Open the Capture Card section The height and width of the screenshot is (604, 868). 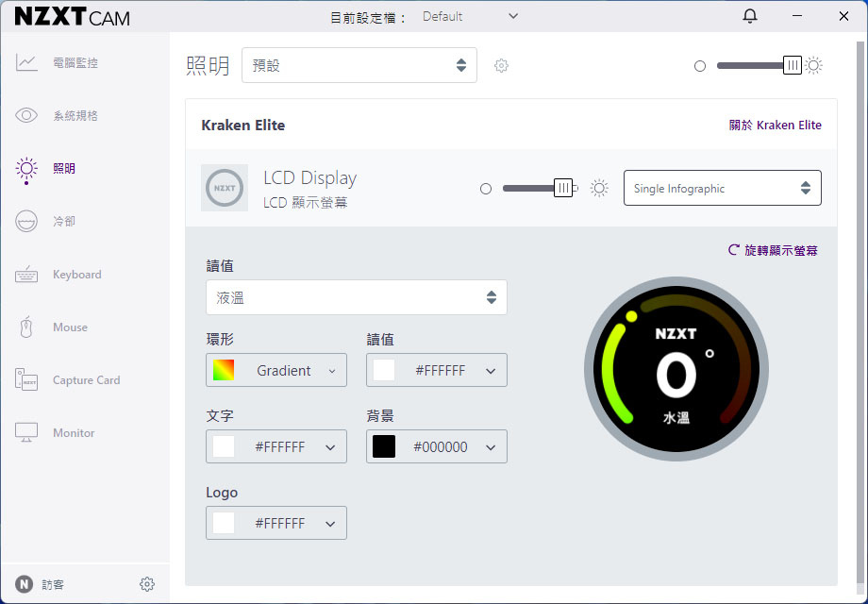tap(87, 379)
